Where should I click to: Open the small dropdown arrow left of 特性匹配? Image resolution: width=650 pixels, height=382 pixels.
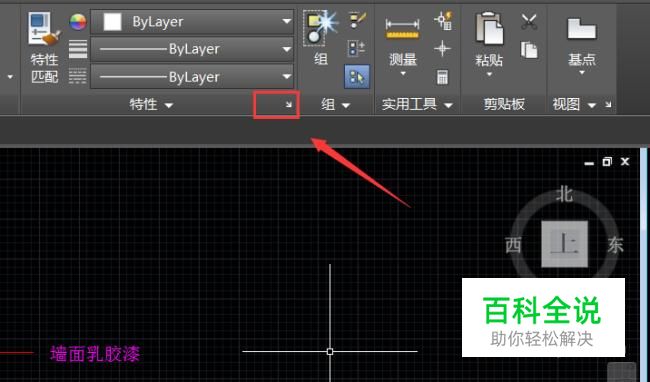coord(10,77)
